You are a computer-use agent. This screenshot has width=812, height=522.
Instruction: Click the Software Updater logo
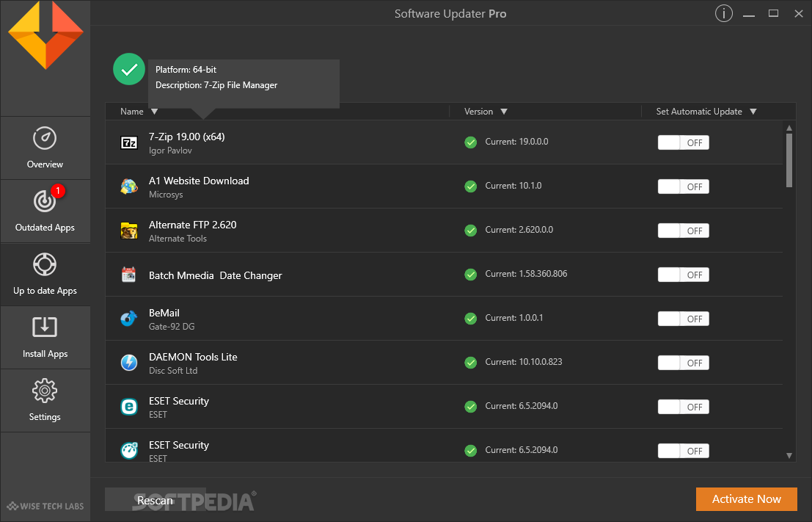(x=45, y=35)
